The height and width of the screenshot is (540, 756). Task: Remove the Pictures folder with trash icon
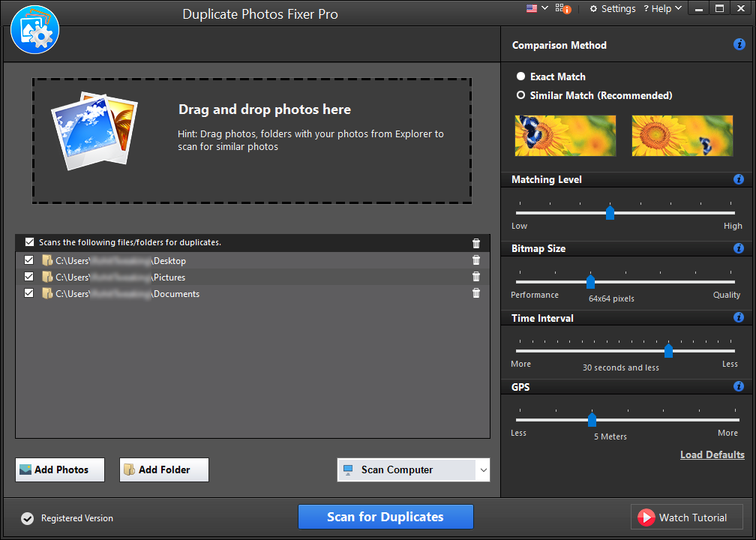[x=475, y=277]
